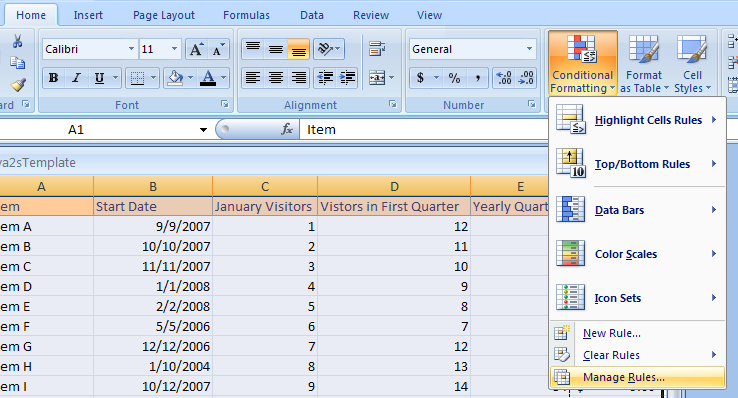Open underline style dropdown arrow
The width and height of the screenshot is (738, 398).
coord(115,78)
